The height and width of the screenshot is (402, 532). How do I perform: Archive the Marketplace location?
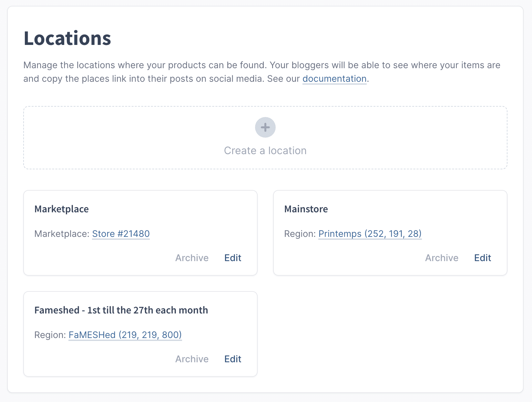192,258
